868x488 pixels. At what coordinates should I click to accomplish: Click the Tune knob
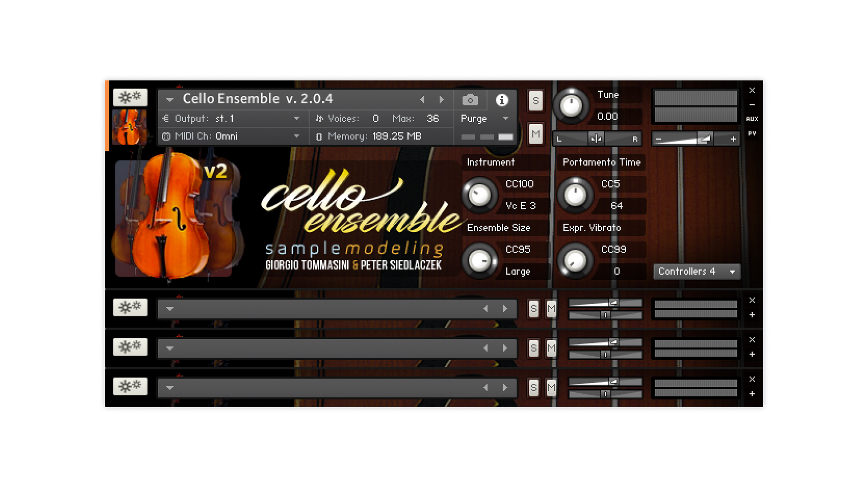[x=571, y=106]
